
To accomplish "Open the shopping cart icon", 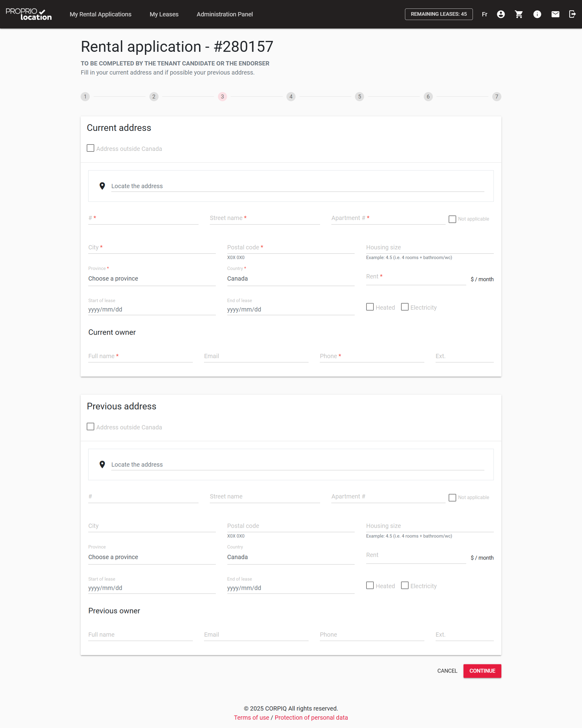I will [x=519, y=14].
